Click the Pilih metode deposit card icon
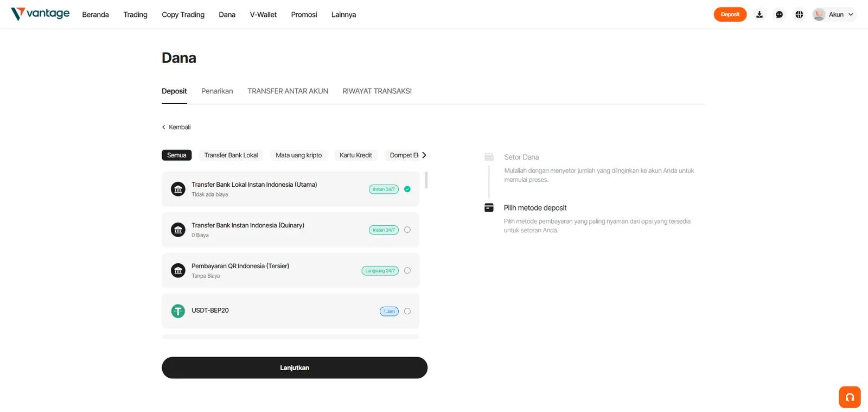Screen dimensions: 868x412 click(489, 208)
